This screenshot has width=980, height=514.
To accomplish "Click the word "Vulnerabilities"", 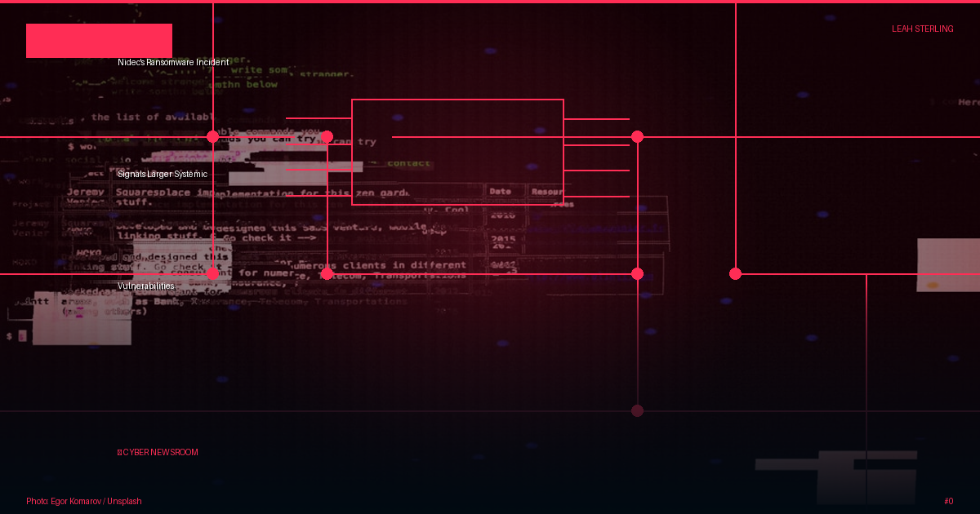I will [146, 286].
